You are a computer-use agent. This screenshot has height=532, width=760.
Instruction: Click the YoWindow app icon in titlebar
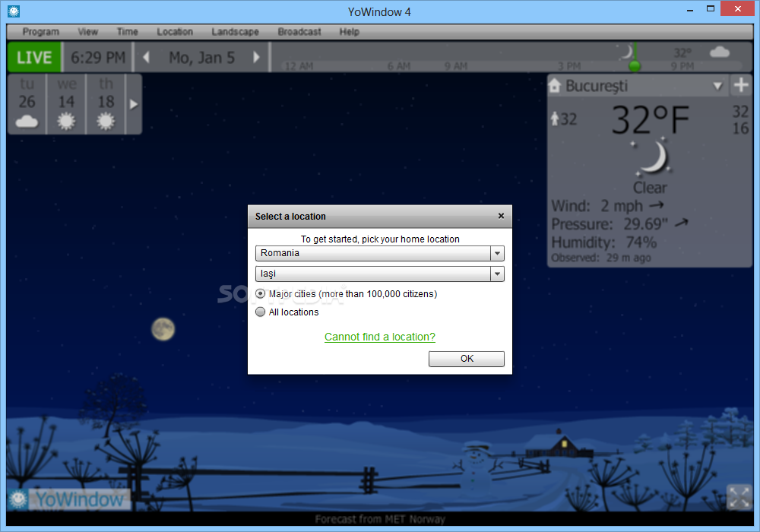pos(14,11)
